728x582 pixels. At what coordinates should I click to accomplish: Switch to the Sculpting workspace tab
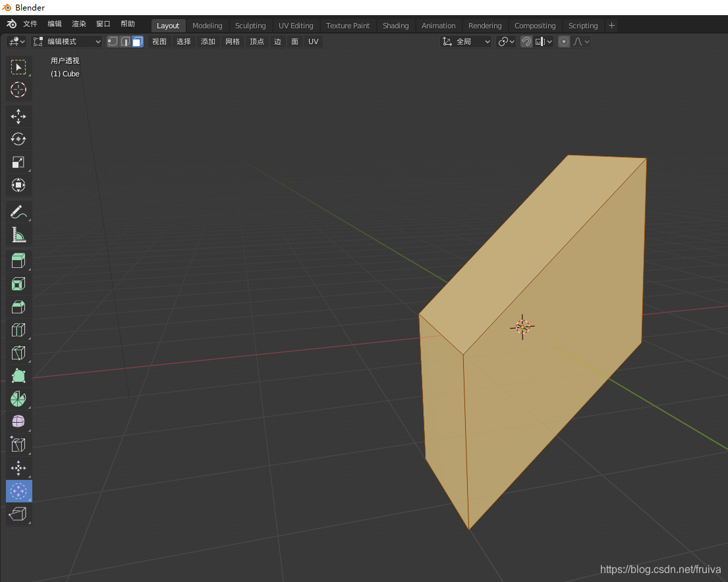pyautogui.click(x=250, y=26)
